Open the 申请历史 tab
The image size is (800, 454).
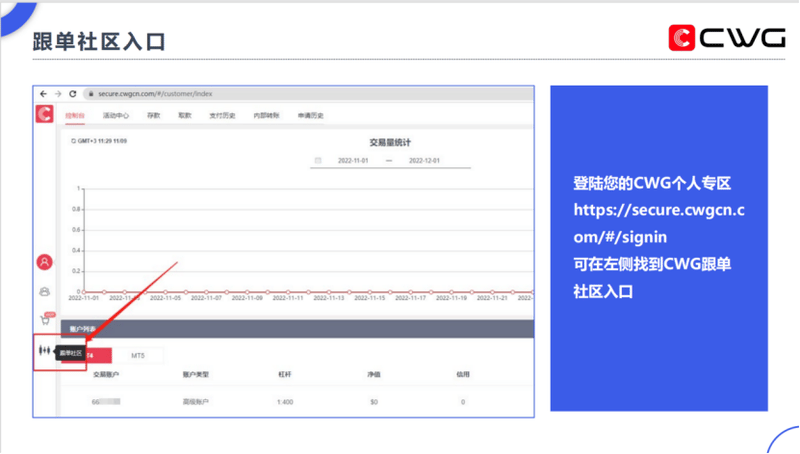[311, 116]
